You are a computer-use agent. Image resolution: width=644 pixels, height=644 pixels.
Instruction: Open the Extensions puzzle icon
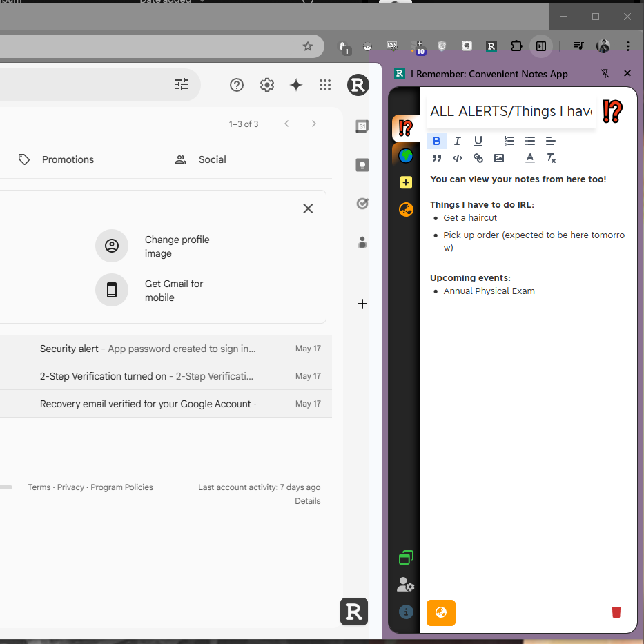pyautogui.click(x=516, y=46)
